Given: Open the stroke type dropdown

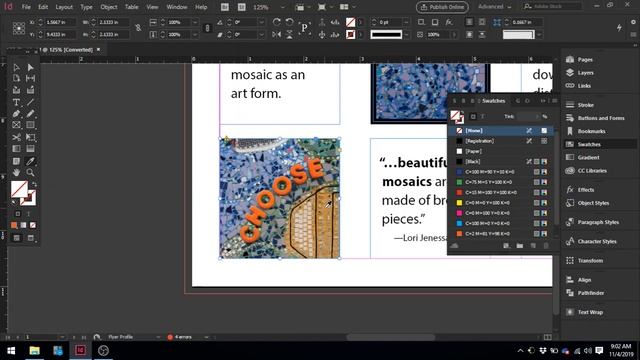Looking at the screenshot, I should [406, 35].
